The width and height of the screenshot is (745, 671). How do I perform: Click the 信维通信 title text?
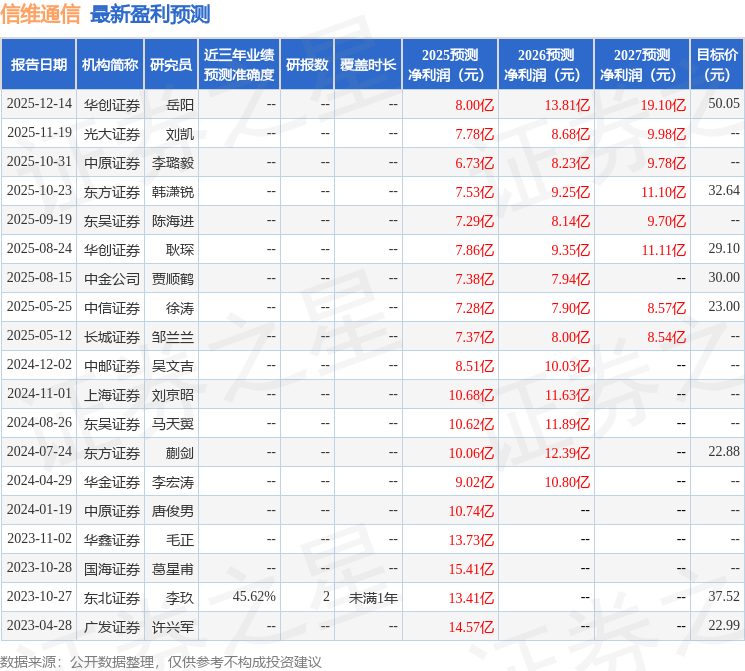tap(40, 14)
